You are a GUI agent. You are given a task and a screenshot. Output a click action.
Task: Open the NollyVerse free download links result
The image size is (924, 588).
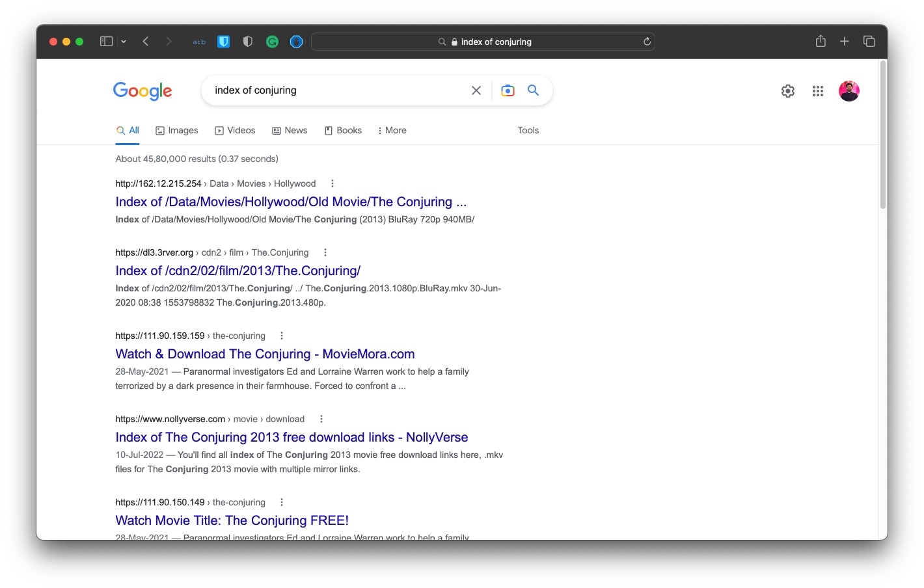292,437
